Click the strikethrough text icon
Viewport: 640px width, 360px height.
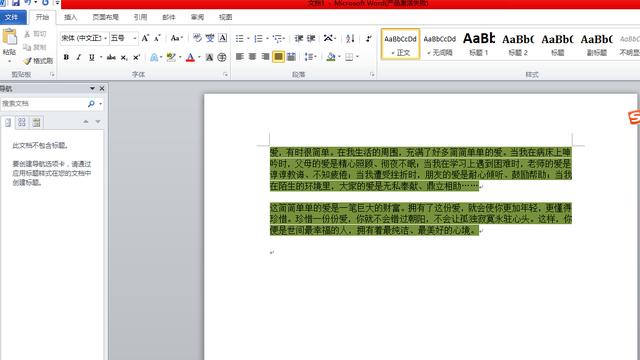coord(111,58)
